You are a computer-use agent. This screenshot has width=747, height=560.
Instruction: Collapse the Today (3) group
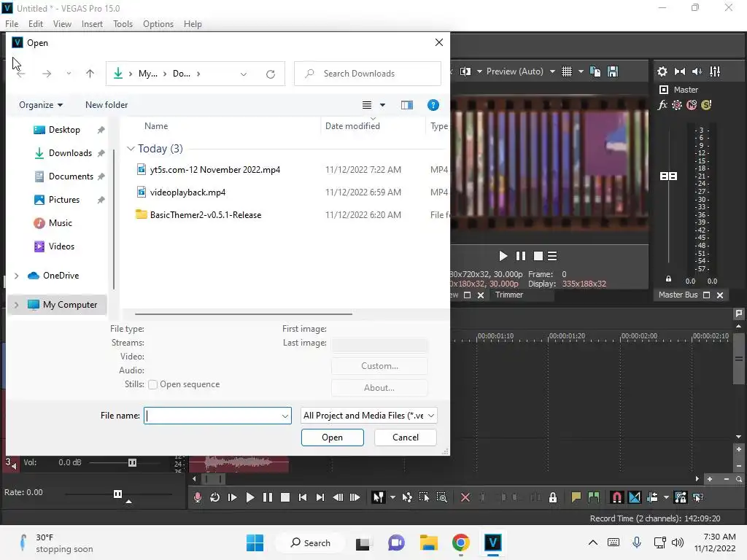tap(131, 149)
